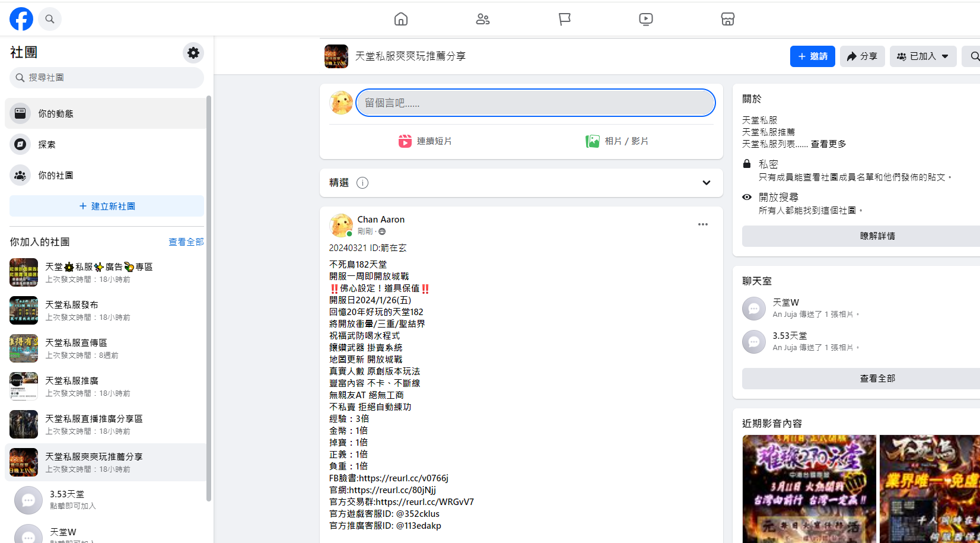Open the reurl.cc/80jNjj 官網 link
Screen dimensions: 980x543
pyautogui.click(x=392, y=490)
